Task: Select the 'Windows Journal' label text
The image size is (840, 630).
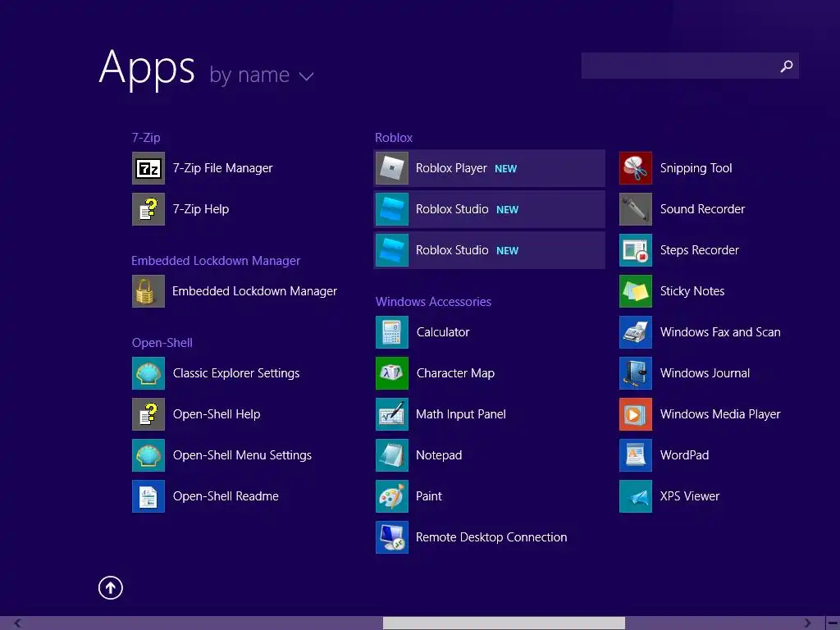Action: tap(705, 373)
